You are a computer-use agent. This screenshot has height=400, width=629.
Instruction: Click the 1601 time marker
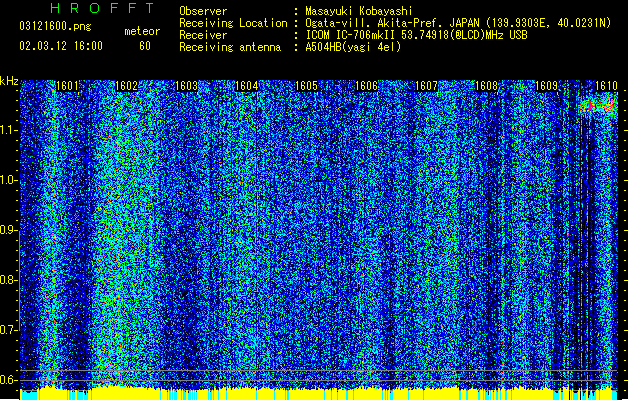tap(67, 86)
